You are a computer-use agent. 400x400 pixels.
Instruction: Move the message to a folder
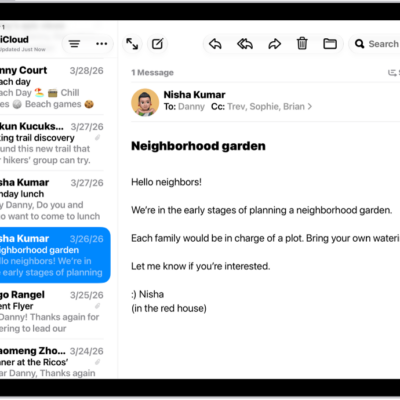pos(330,44)
